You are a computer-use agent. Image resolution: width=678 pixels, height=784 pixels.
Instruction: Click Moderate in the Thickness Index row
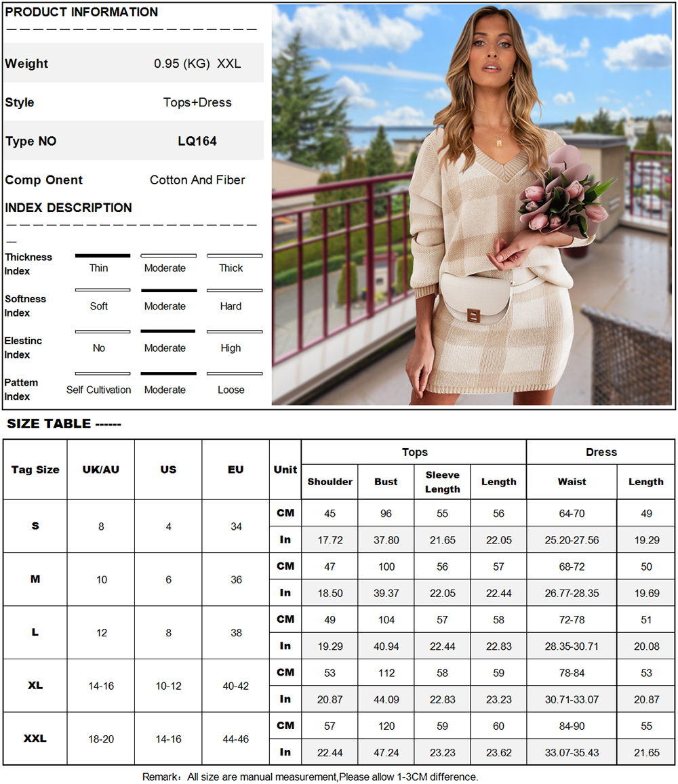[165, 268]
